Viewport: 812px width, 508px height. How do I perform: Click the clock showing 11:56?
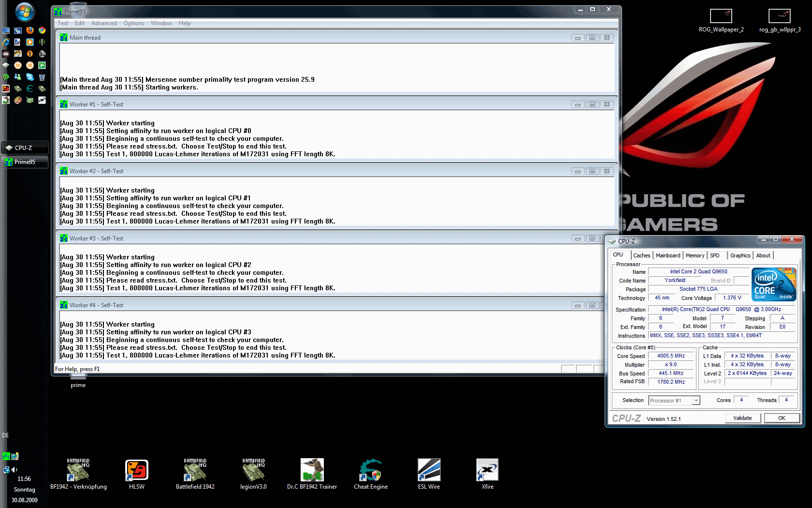point(24,479)
